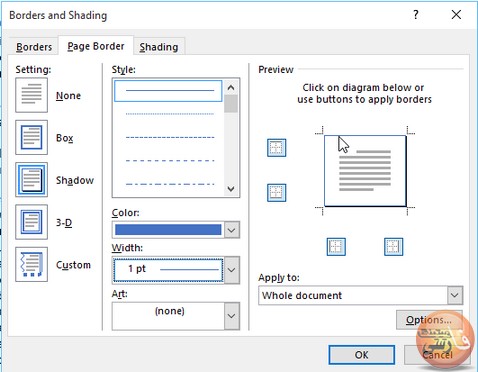The height and width of the screenshot is (372, 478).
Task: Switch to the Shading tab
Action: click(x=159, y=47)
